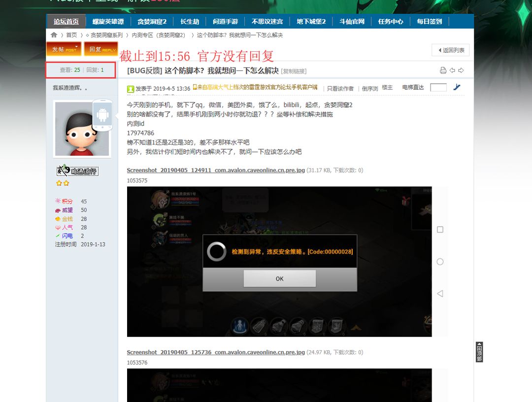Click the elevator jump go icon

coord(457,87)
